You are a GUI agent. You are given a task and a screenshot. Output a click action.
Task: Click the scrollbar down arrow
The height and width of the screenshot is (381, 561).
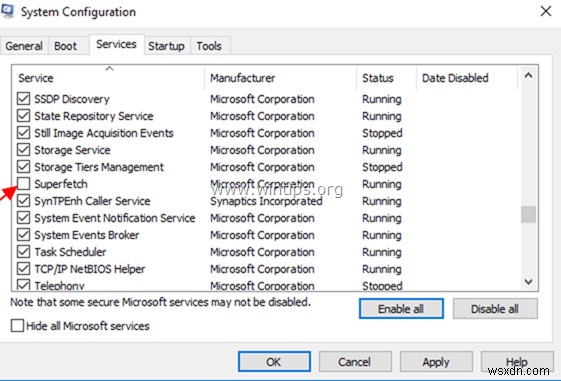click(x=528, y=282)
